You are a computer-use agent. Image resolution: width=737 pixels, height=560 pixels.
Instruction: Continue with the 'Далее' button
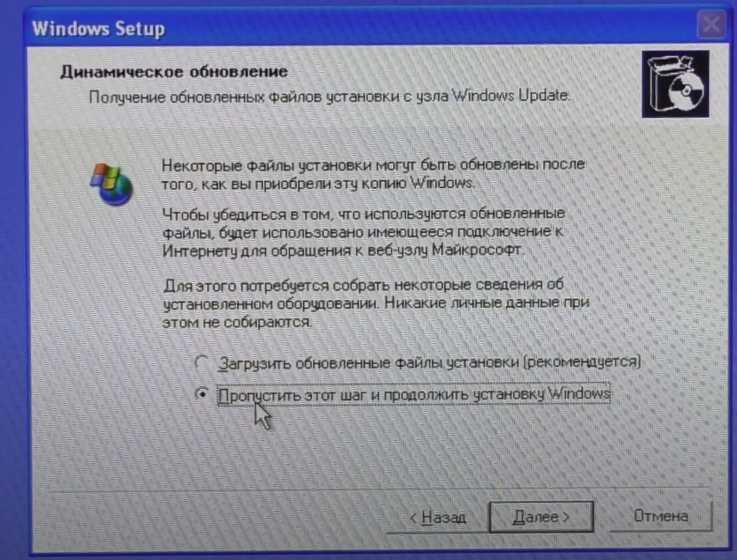pyautogui.click(x=541, y=517)
